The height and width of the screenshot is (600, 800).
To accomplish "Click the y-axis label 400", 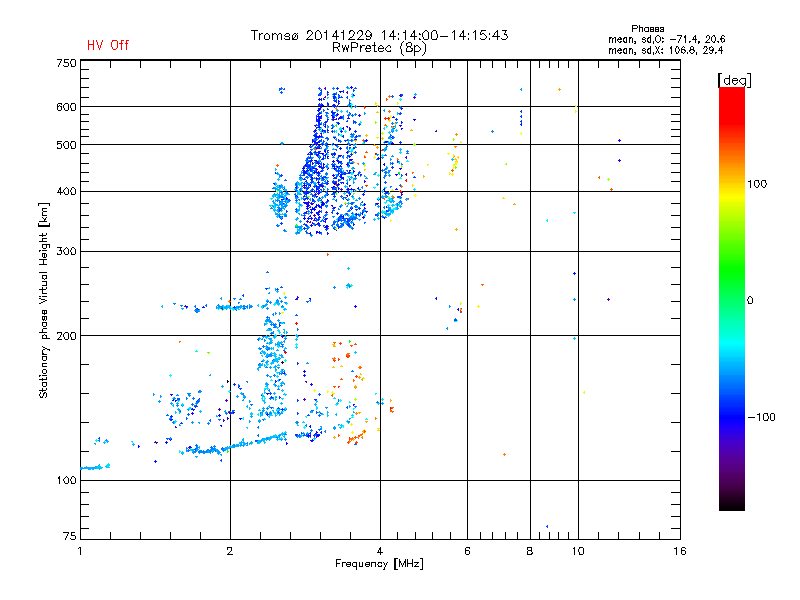I will (x=66, y=192).
